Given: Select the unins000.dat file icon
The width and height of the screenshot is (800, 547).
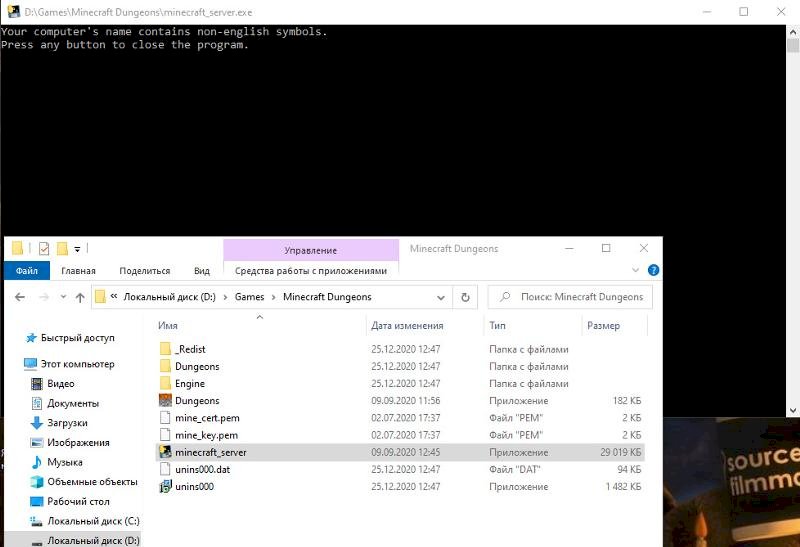Looking at the screenshot, I should (x=165, y=469).
